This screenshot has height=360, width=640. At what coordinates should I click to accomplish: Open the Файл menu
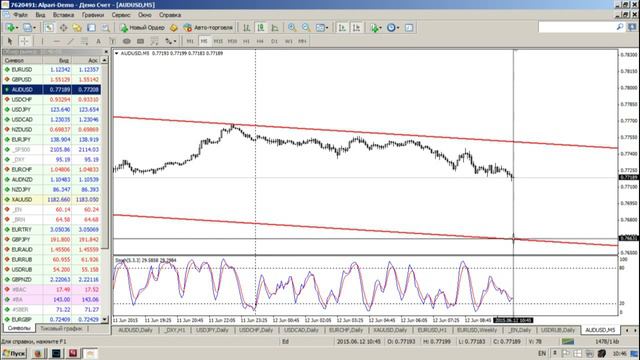point(20,15)
